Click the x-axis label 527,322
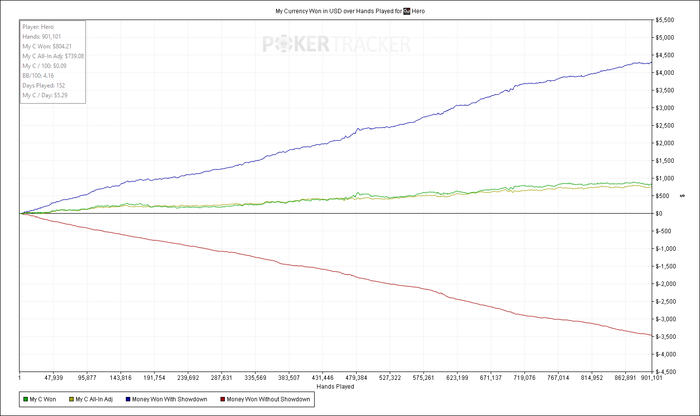This screenshot has width=700, height=416. [x=390, y=378]
